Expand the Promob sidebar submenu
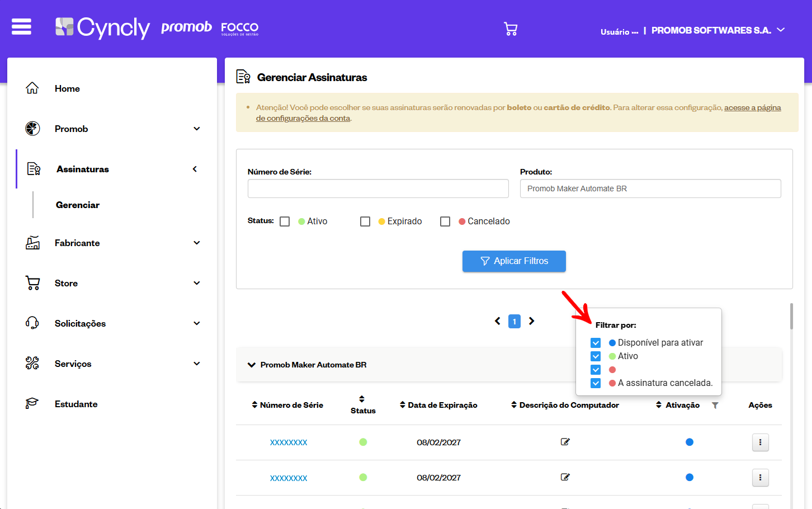This screenshot has height=509, width=812. (197, 129)
